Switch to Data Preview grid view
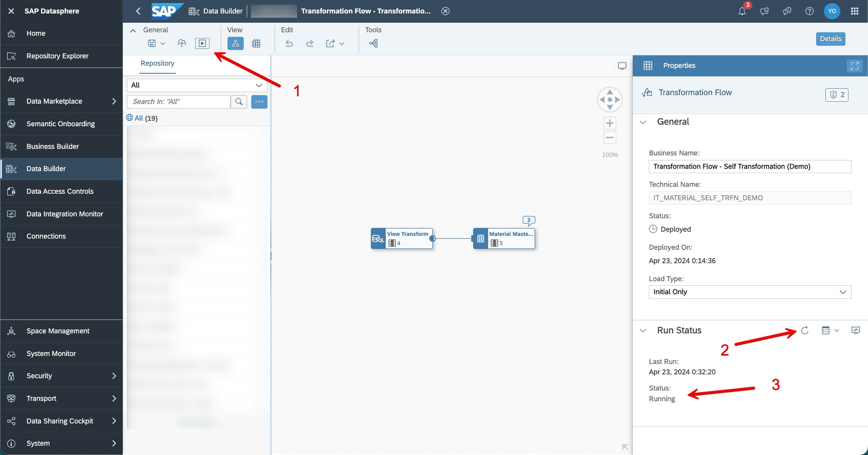The image size is (868, 455). [x=256, y=43]
